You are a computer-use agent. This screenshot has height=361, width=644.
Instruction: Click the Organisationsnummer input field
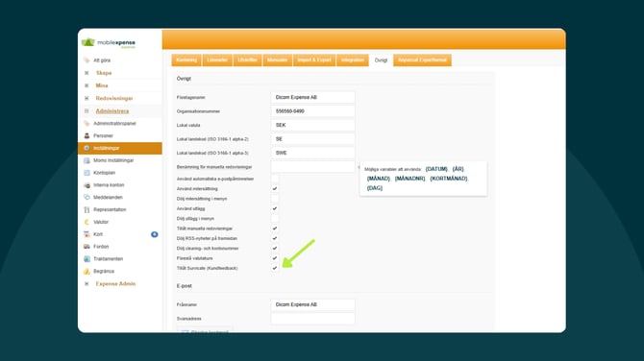pos(312,111)
